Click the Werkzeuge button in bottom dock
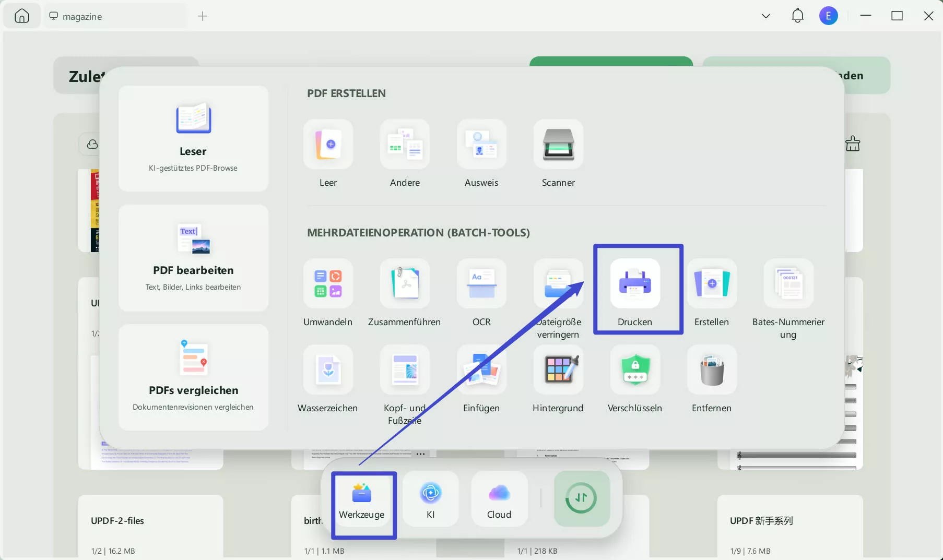The image size is (943, 560). pos(362,499)
